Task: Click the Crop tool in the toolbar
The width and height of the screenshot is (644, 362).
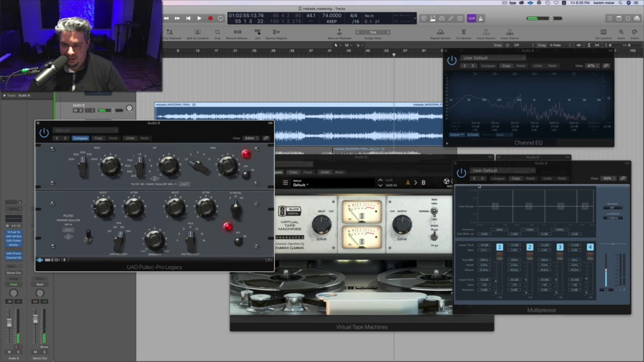Action: [x=217, y=34]
